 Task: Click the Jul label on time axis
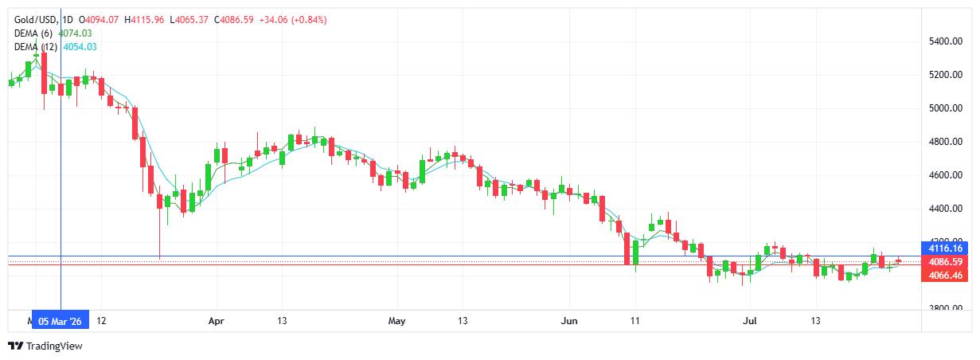pyautogui.click(x=748, y=321)
